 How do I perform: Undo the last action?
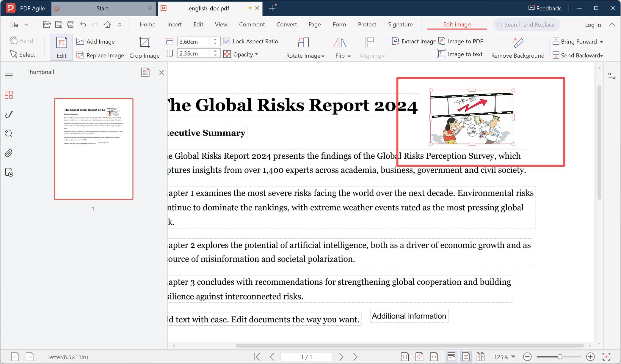coord(83,25)
